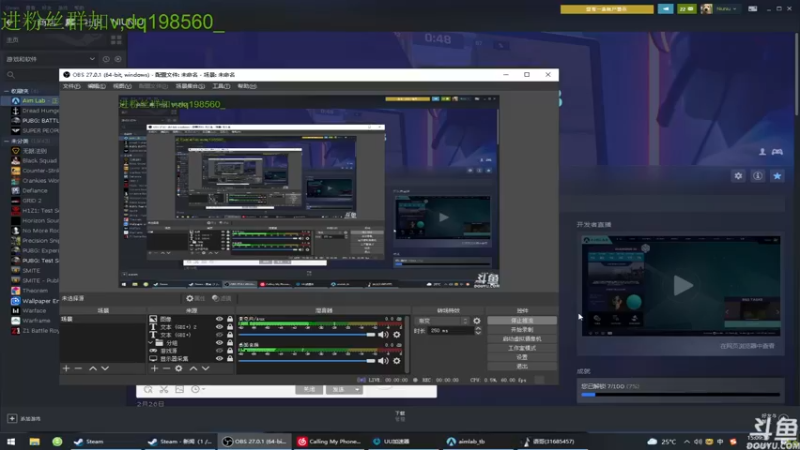Open dropdown arrow beside chat 发送 button
The width and height of the screenshot is (800, 450).
coord(357,390)
